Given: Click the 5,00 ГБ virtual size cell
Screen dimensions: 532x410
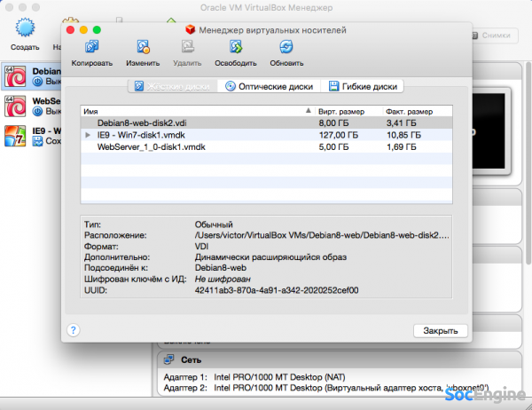Looking at the screenshot, I should pos(333,147).
